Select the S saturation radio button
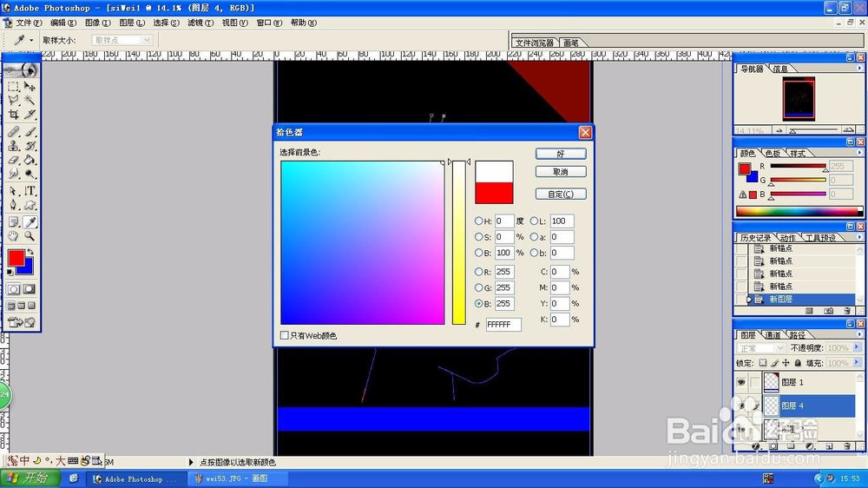This screenshot has width=868, height=488. pos(478,236)
